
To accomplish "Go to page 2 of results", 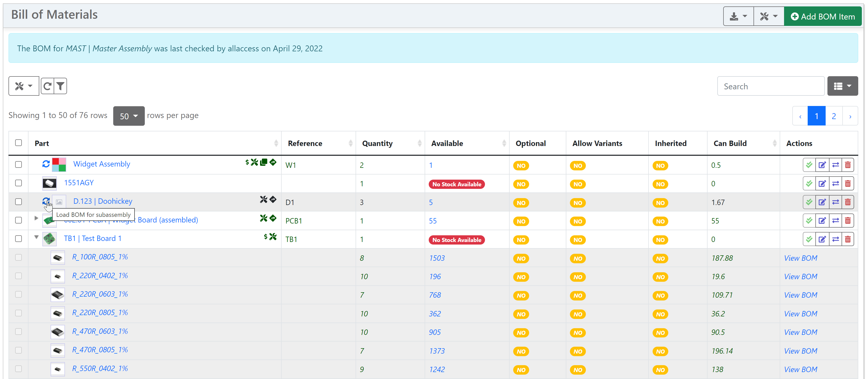I will point(834,116).
